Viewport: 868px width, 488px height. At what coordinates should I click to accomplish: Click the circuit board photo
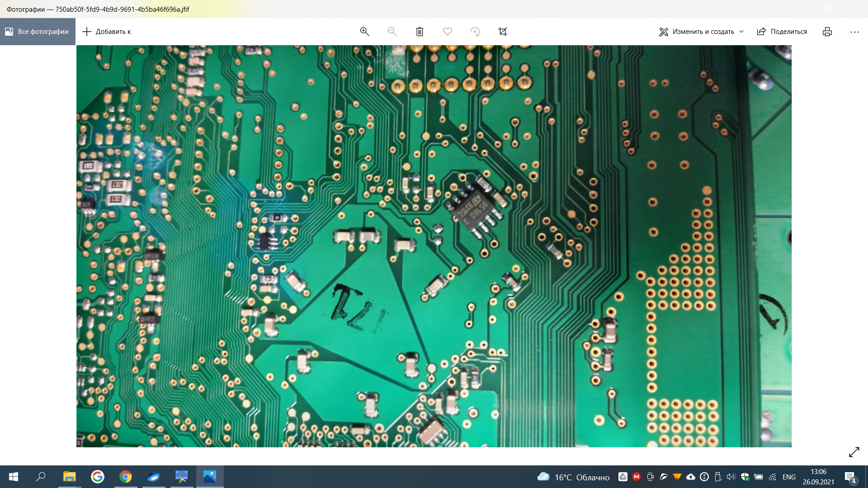(x=434, y=246)
